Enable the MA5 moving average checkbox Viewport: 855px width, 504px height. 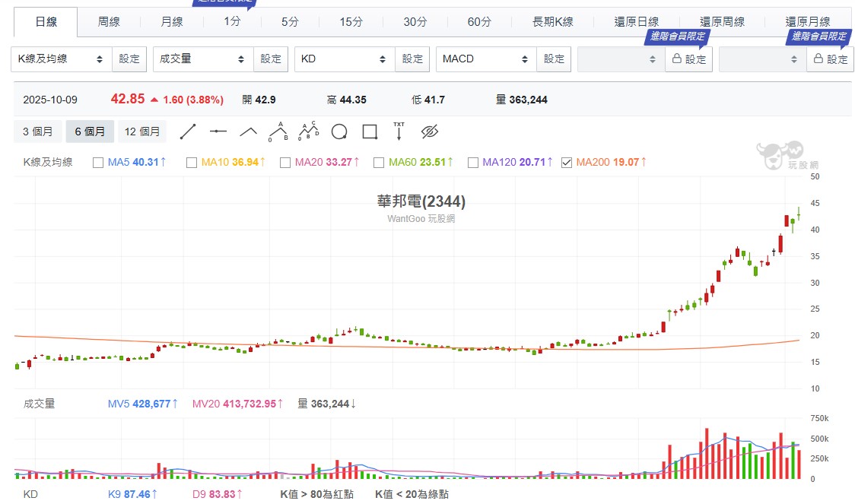click(x=97, y=162)
